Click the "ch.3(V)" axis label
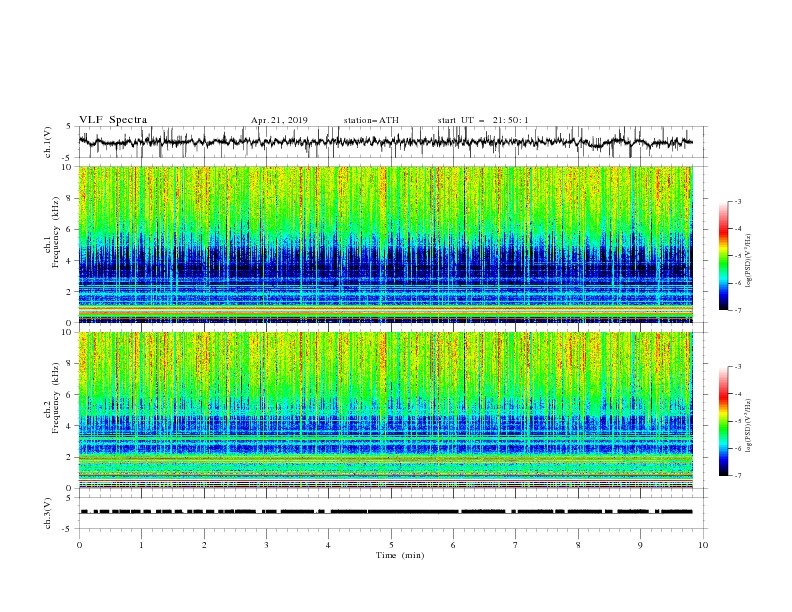Viewport: 792px width, 612px height. pos(48,513)
